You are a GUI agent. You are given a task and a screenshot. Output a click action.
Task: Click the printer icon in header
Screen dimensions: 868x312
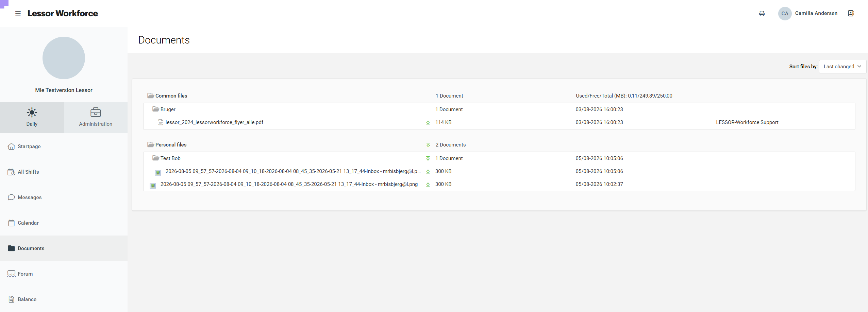point(762,14)
